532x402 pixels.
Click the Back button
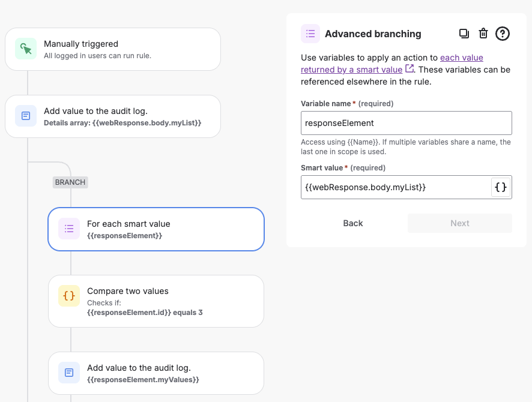[x=352, y=223]
